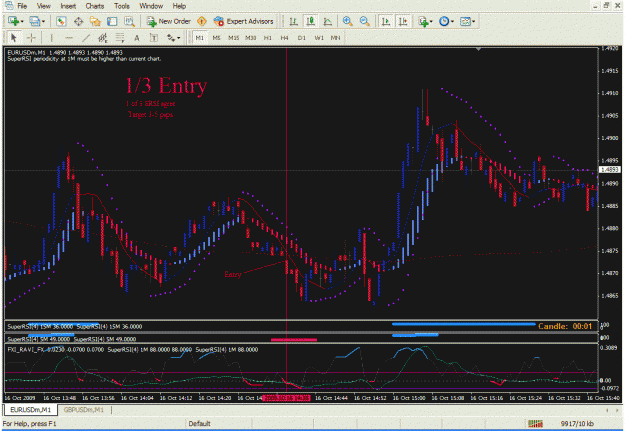
Task: Open the Tools menu
Action: pos(122,6)
